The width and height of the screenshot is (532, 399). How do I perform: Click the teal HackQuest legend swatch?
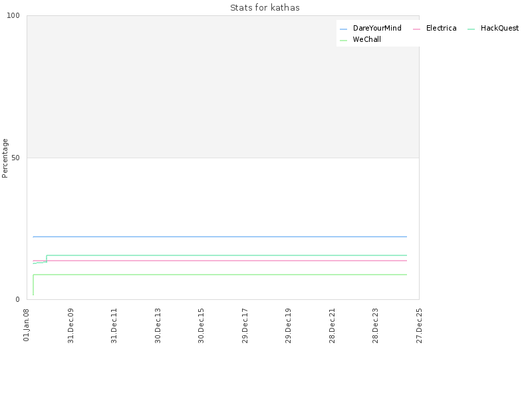point(471,29)
